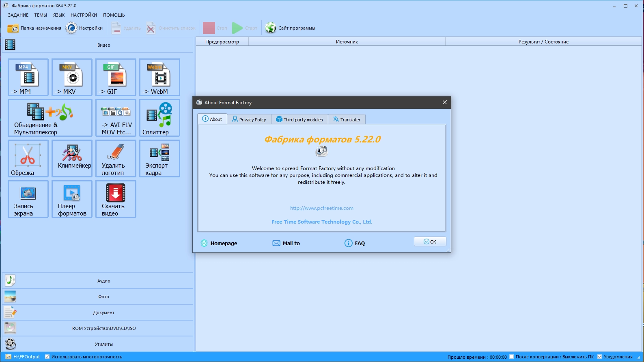Click the Предпросмотр column header
Image resolution: width=644 pixels, height=362 pixels.
tap(222, 41)
